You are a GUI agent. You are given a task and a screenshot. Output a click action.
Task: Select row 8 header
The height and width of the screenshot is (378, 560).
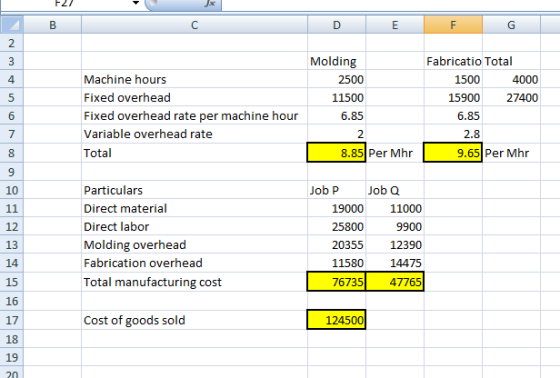pos(12,153)
